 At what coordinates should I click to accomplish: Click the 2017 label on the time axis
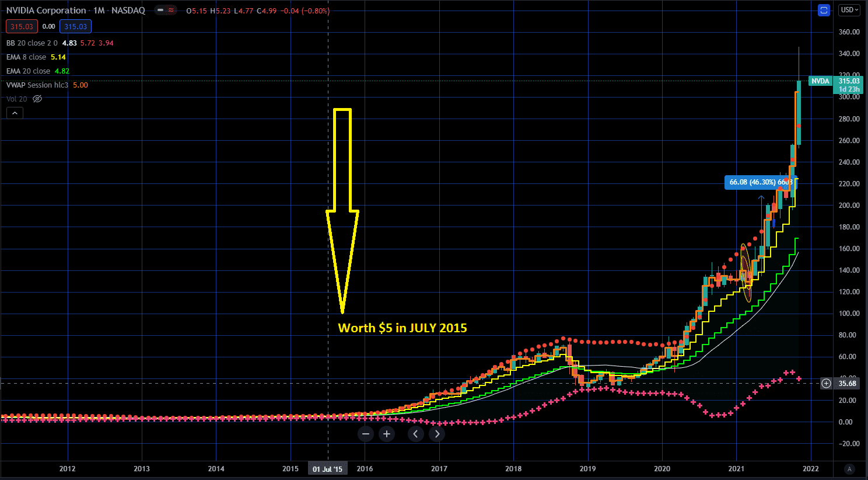pyautogui.click(x=439, y=469)
